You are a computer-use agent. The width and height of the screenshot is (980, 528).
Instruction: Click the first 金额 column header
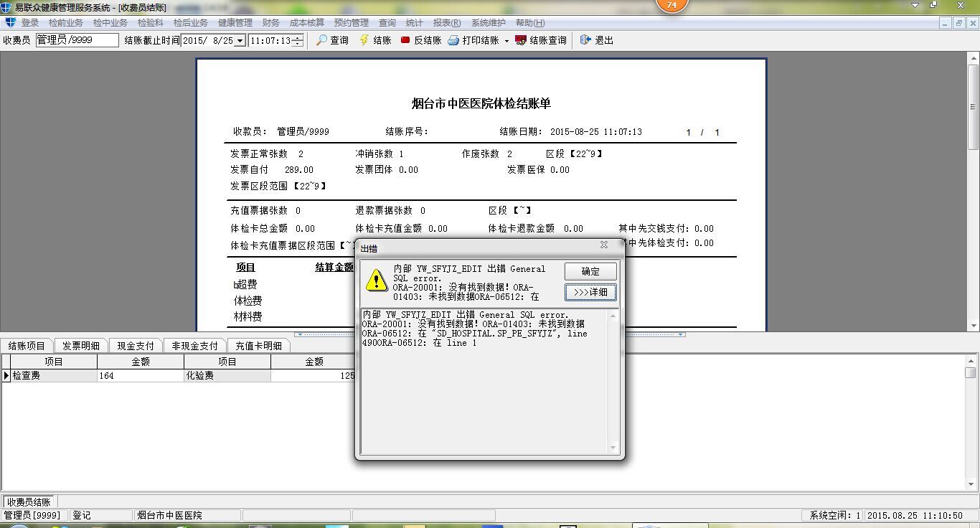141,362
